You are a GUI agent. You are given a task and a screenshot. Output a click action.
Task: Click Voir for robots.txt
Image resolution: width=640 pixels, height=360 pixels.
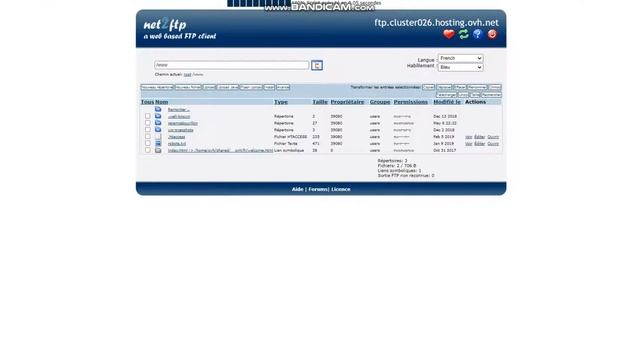pyautogui.click(x=469, y=144)
